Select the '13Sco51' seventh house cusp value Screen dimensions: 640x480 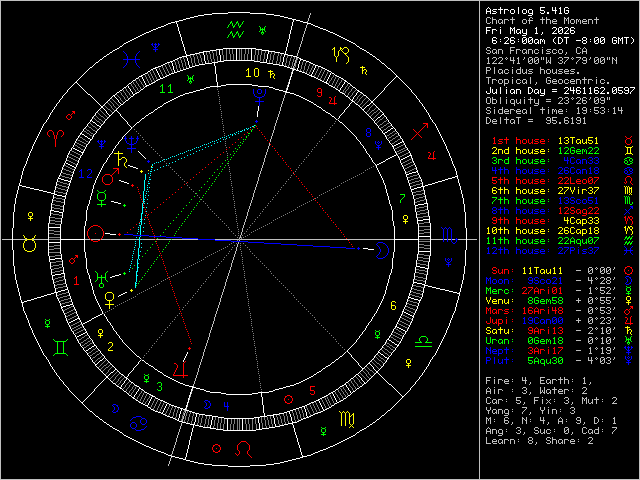578,201
